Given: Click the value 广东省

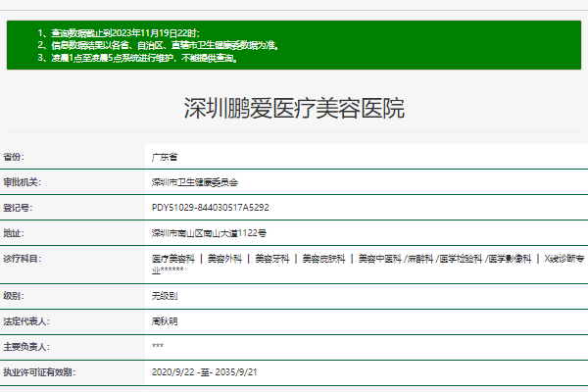Looking at the screenshot, I should click(165, 157).
